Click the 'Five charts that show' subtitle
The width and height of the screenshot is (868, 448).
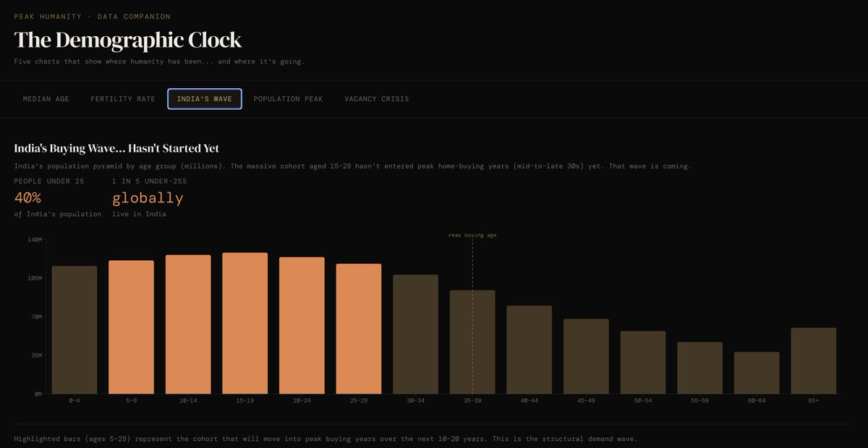pos(159,61)
